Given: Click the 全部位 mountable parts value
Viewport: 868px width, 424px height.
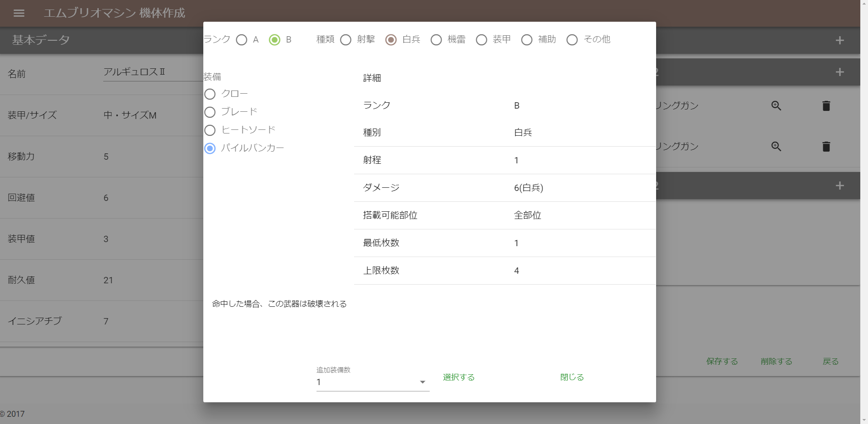Looking at the screenshot, I should pos(528,215).
